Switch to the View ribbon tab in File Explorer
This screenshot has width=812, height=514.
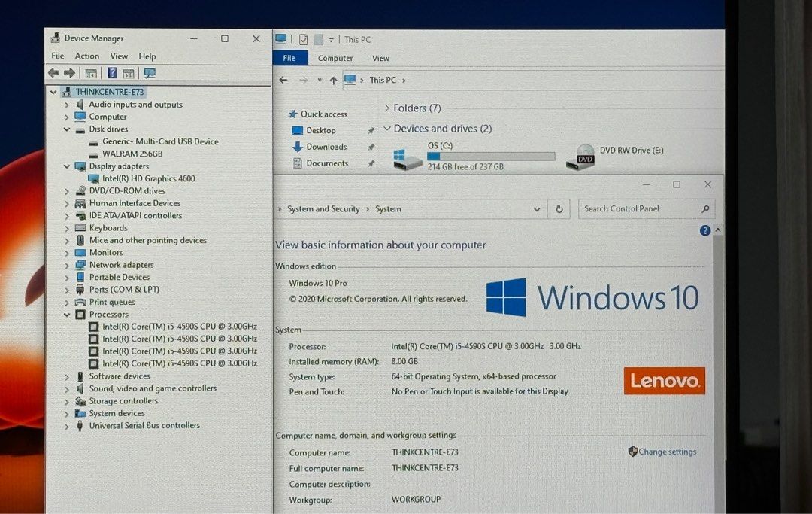click(x=380, y=59)
